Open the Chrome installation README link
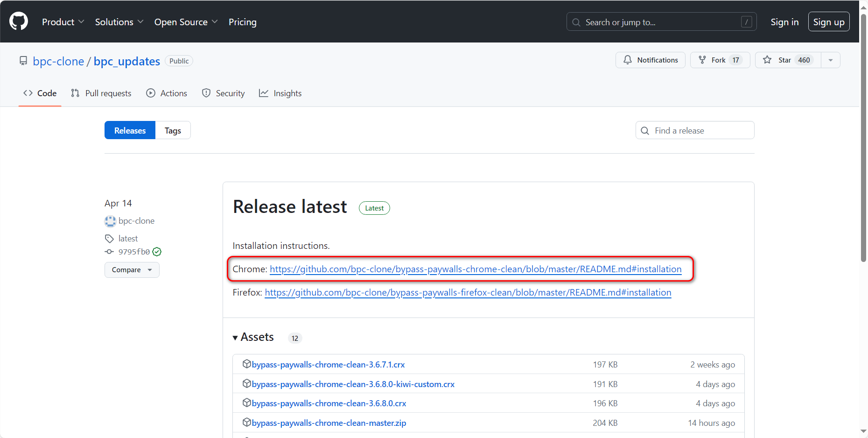The image size is (868, 438). coord(476,269)
